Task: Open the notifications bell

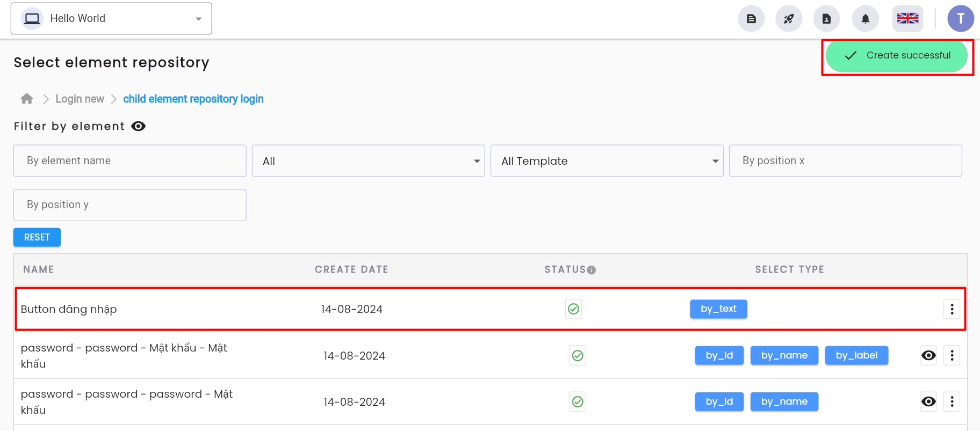Action: pos(865,19)
